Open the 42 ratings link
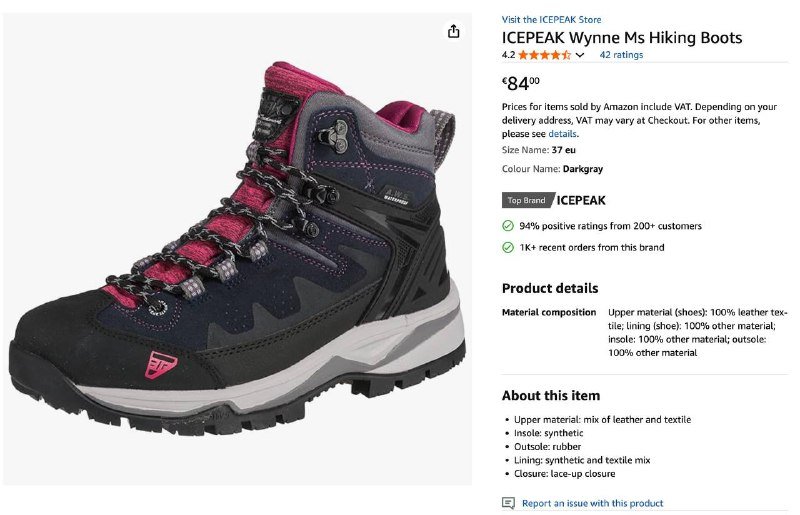This screenshot has height=515, width=800. click(x=621, y=55)
